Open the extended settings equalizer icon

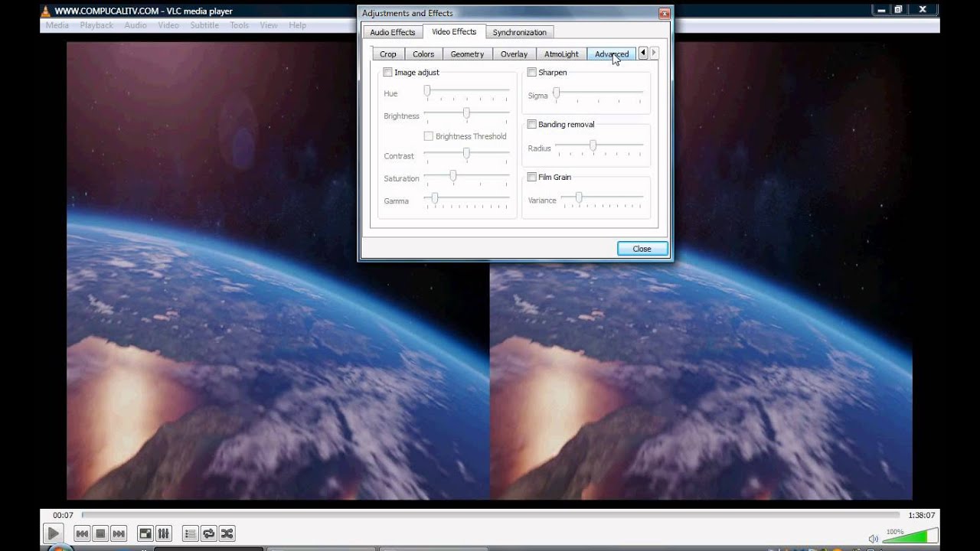(163, 533)
